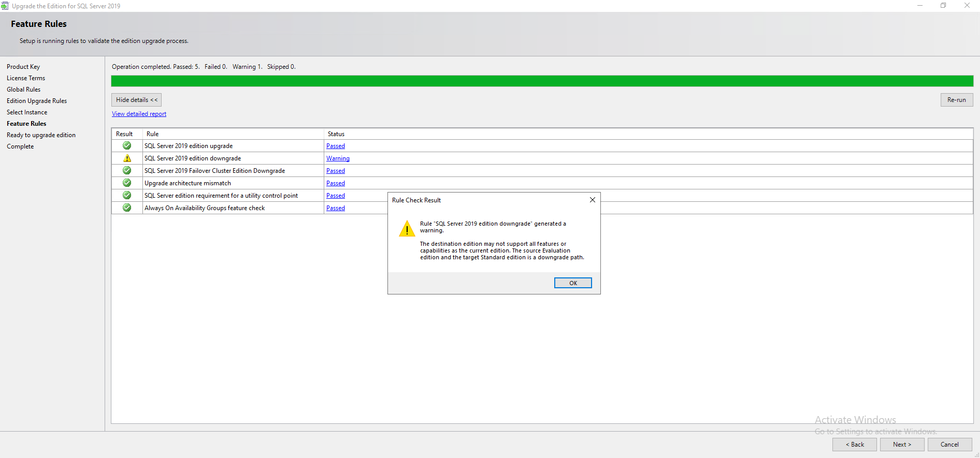Click warning icon for edition downgrade rule
980x458 pixels.
[x=127, y=158]
